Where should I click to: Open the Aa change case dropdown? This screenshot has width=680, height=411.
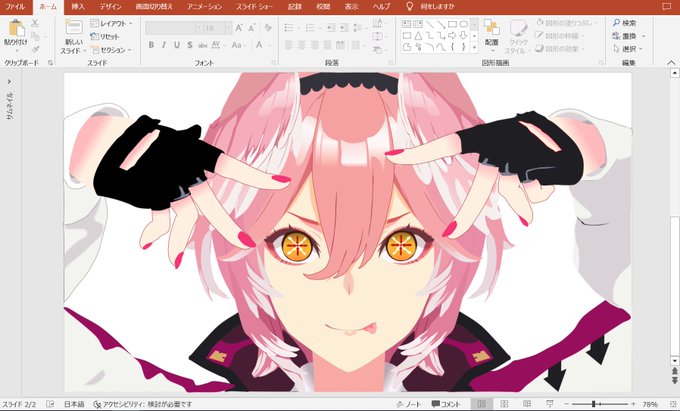coord(239,45)
